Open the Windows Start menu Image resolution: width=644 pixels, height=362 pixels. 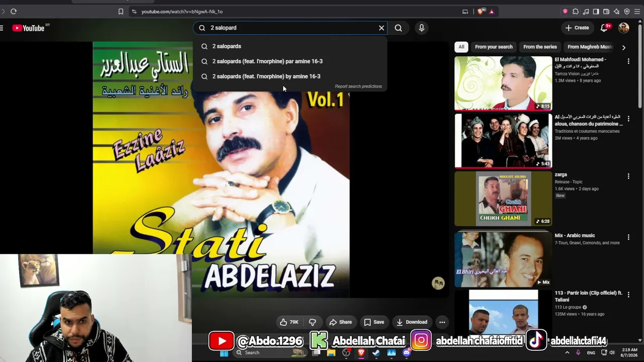pos(224,353)
